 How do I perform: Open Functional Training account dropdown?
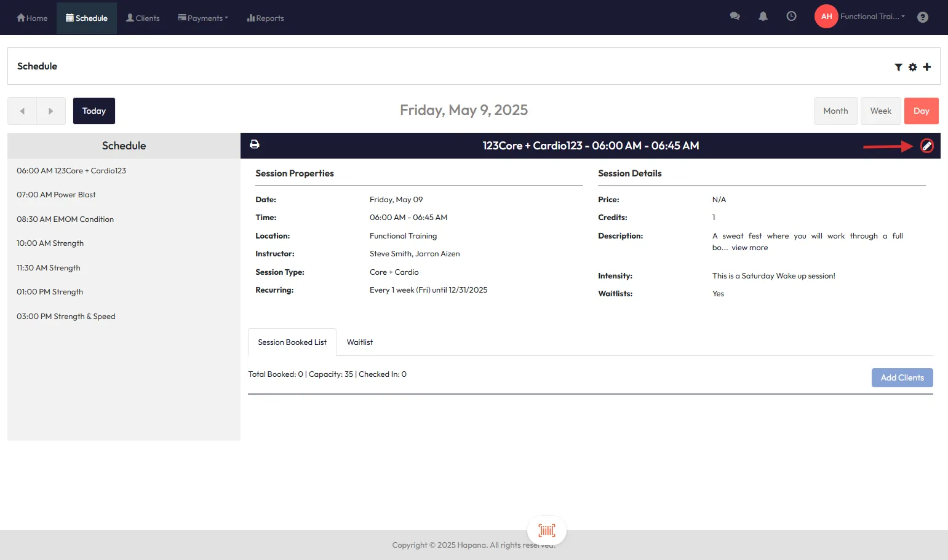tap(872, 17)
